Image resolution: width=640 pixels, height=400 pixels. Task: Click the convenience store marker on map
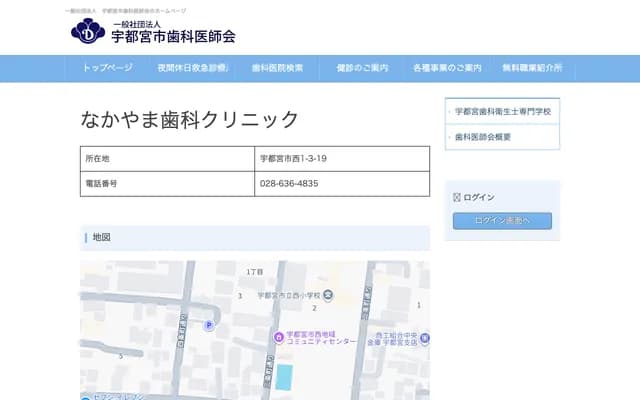[85, 398]
